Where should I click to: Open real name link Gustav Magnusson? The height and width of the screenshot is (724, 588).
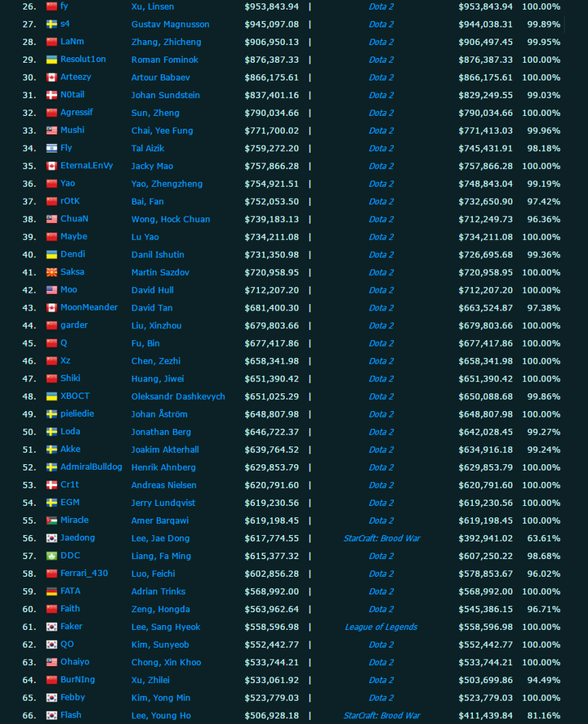click(171, 25)
